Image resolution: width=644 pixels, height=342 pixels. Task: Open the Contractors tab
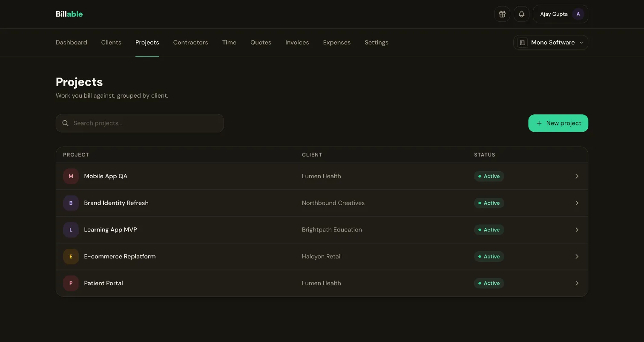click(x=190, y=43)
